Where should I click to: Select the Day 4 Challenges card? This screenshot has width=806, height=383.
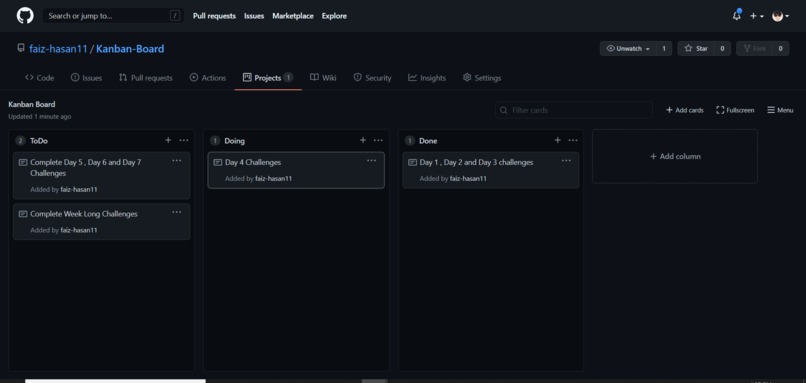[296, 170]
